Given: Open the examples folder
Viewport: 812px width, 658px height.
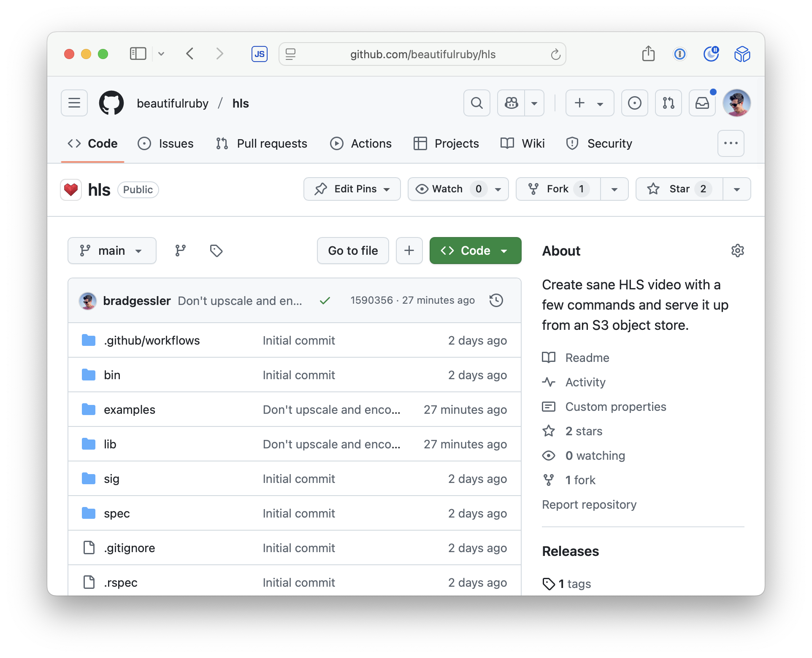Looking at the screenshot, I should click(x=130, y=410).
